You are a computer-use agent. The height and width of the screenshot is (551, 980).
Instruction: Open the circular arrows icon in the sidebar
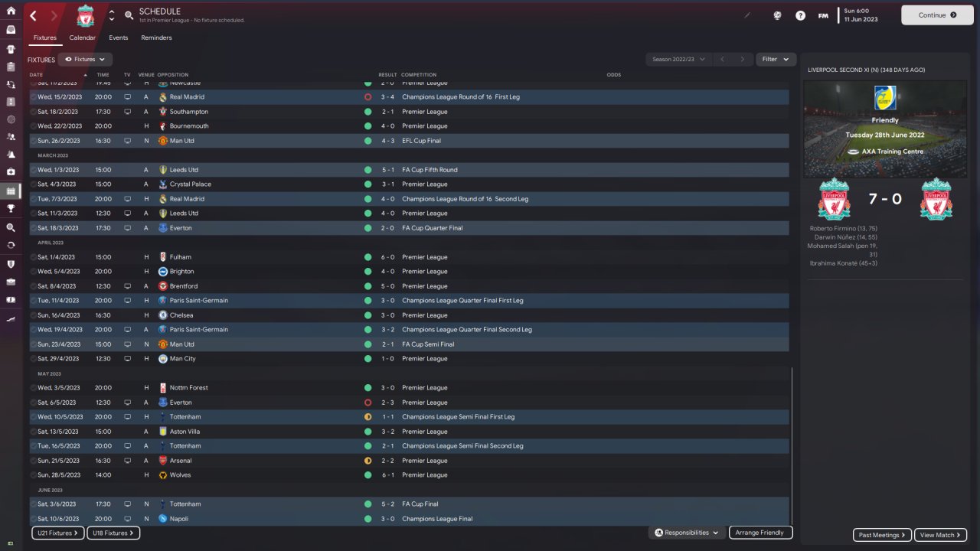(x=11, y=246)
